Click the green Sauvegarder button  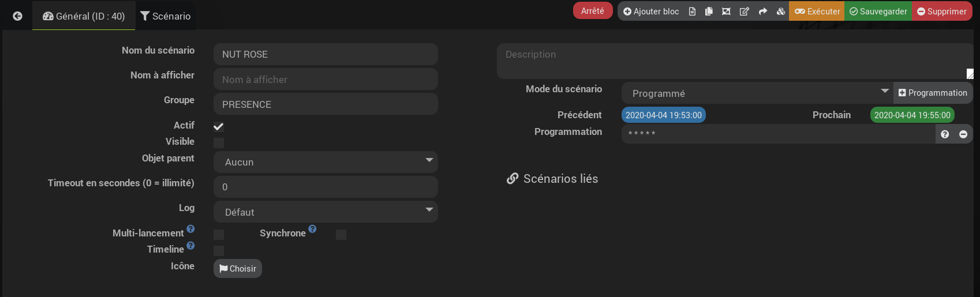(878, 12)
